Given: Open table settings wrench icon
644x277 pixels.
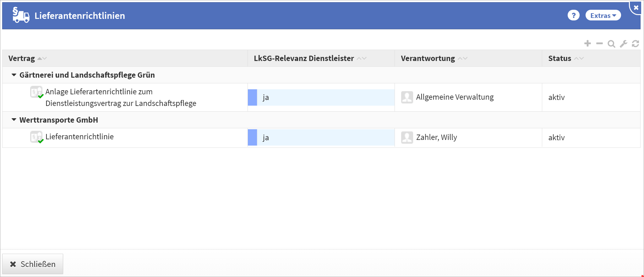Looking at the screenshot, I should click(x=624, y=44).
